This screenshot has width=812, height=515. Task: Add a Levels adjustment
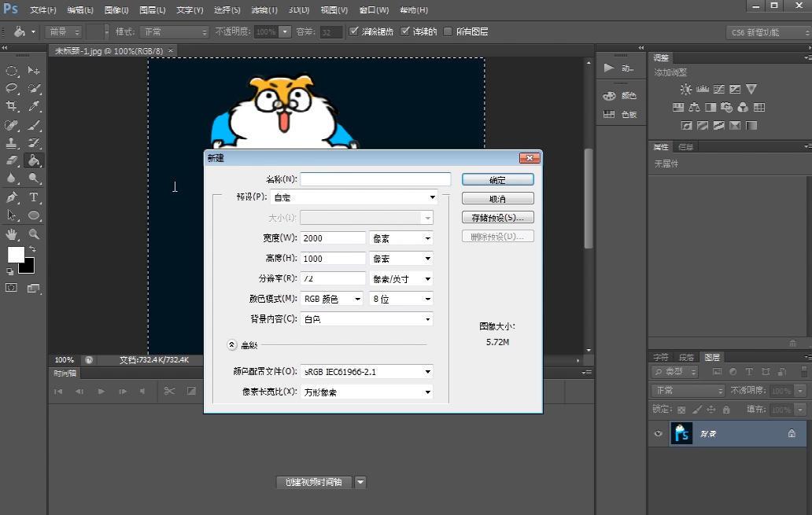702,89
